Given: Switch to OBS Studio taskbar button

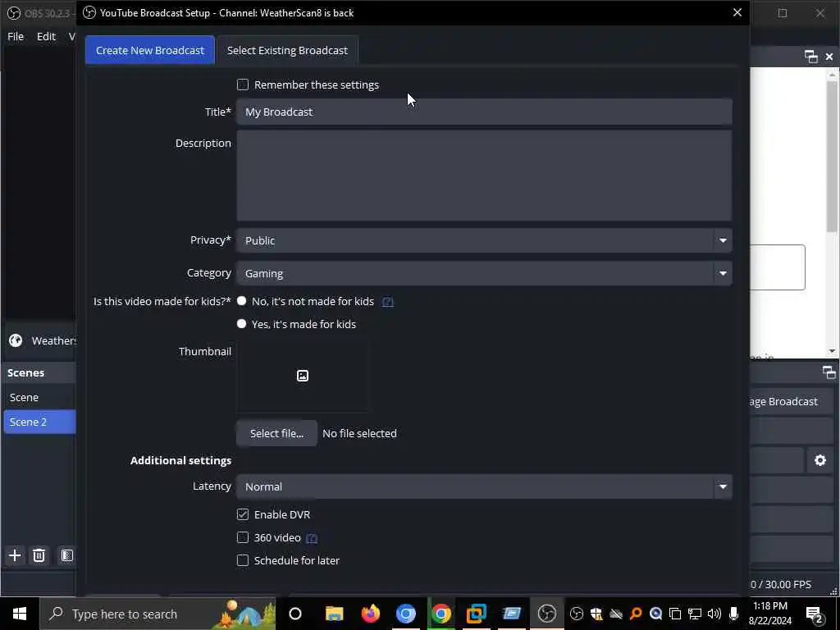Looking at the screenshot, I should coord(547,614).
